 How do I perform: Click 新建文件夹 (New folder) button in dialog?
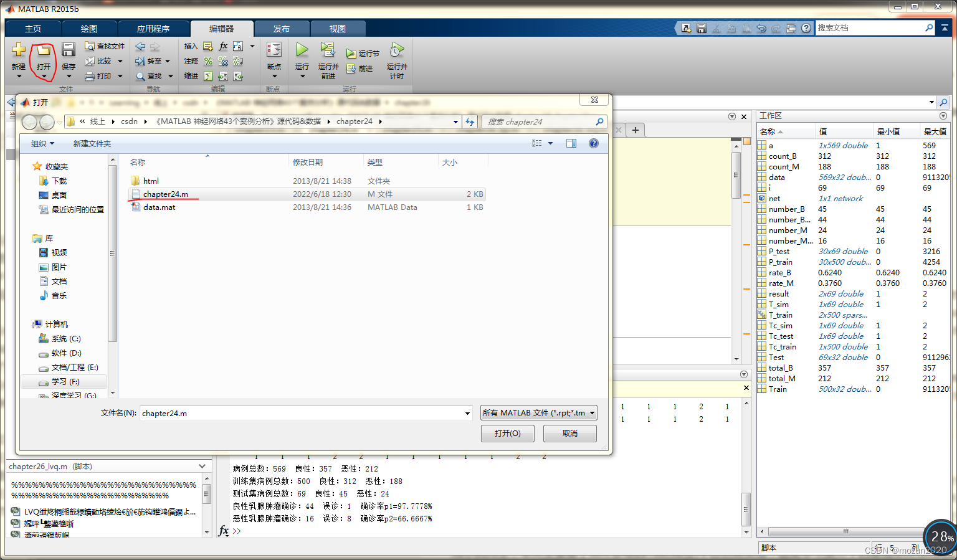(92, 144)
